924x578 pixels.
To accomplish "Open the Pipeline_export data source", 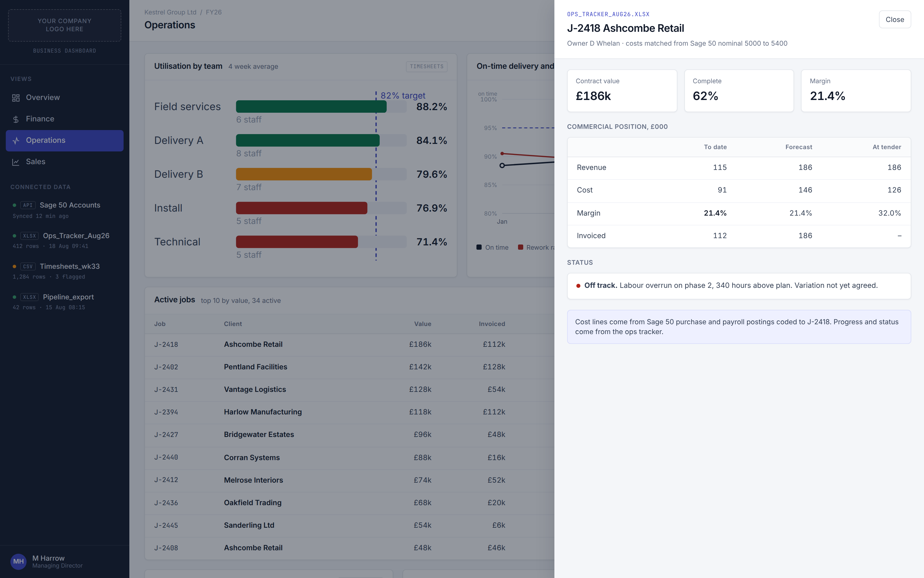I will point(64,302).
